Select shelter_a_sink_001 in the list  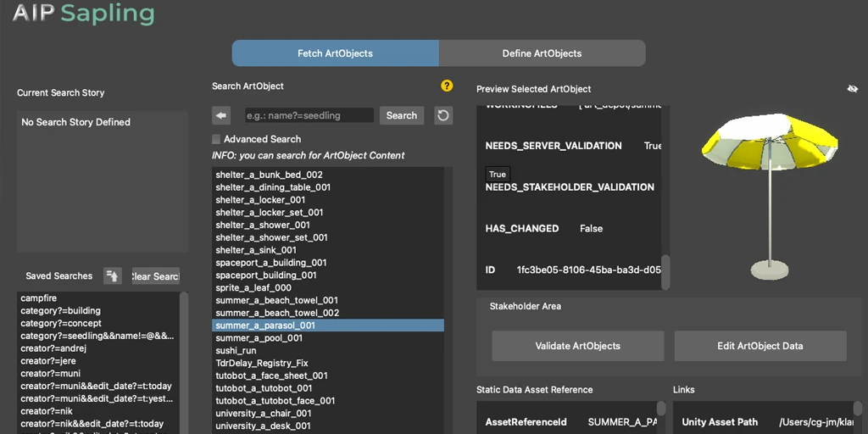pos(328,250)
